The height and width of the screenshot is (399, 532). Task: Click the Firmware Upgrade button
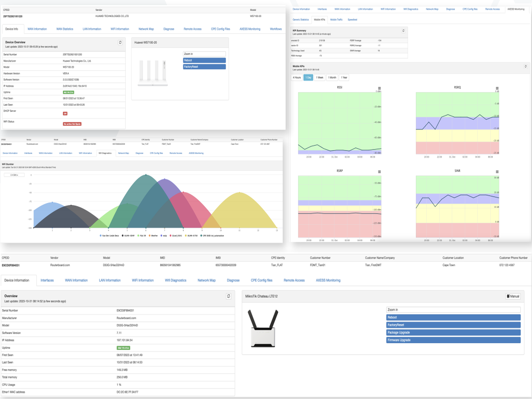tap(453, 340)
